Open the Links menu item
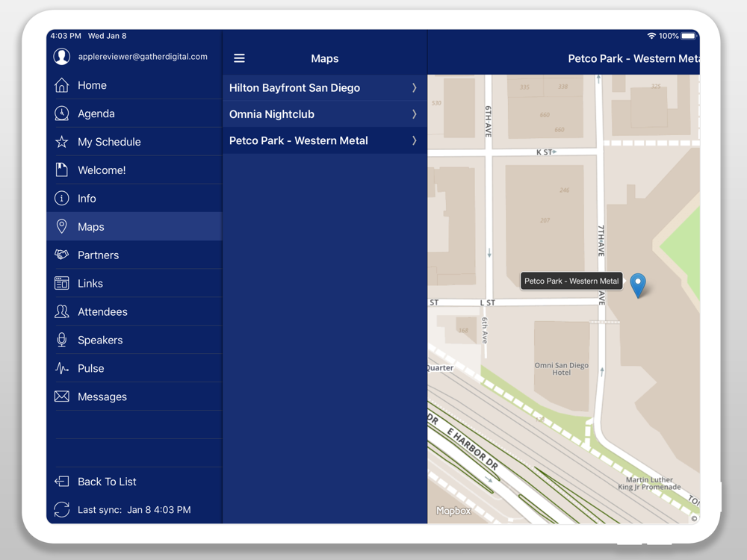 coord(134,283)
